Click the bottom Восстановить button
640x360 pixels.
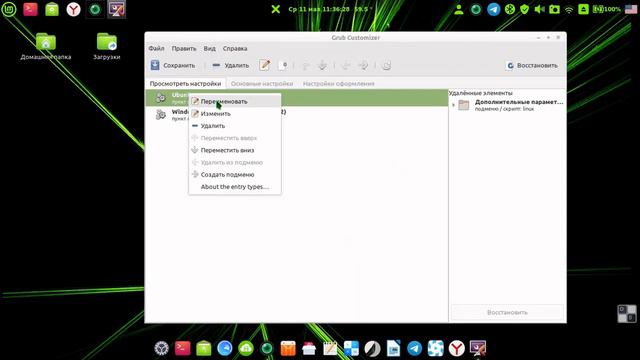click(x=507, y=312)
